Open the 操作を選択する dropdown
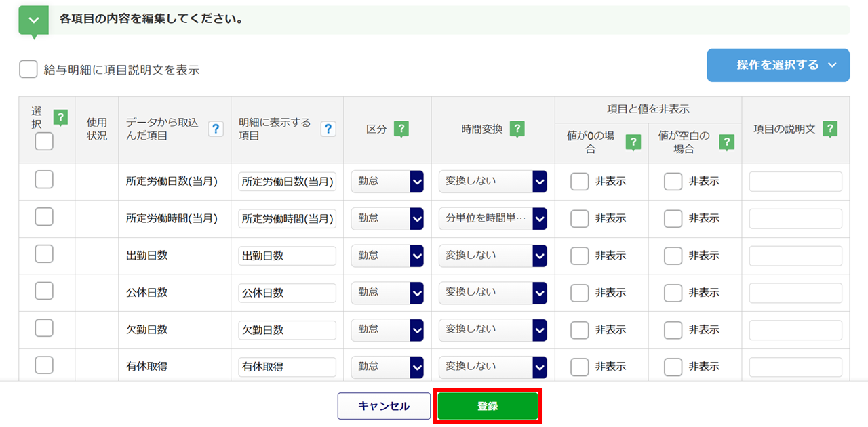This screenshot has height=427, width=868. [778, 65]
